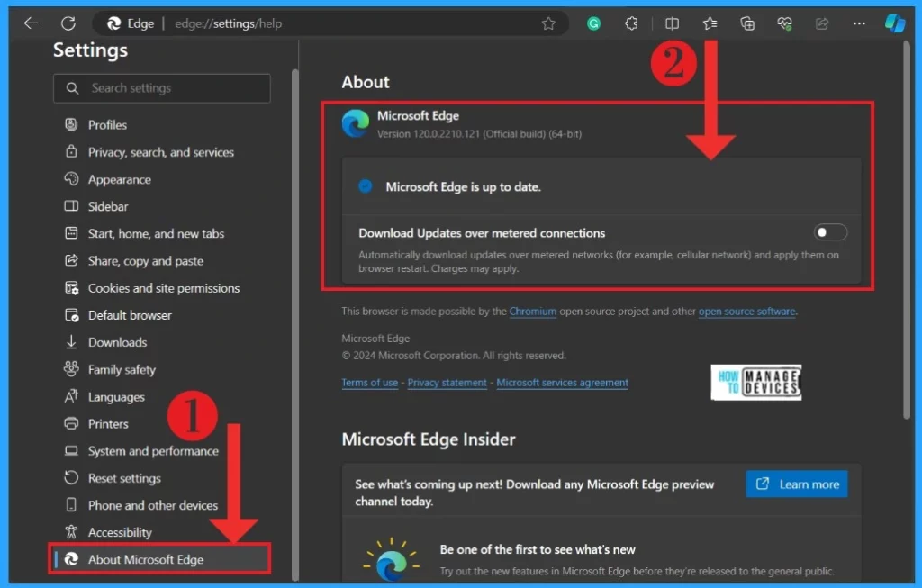The width and height of the screenshot is (922, 588).
Task: Open Browser essentials heart icon
Action: pyautogui.click(x=784, y=23)
